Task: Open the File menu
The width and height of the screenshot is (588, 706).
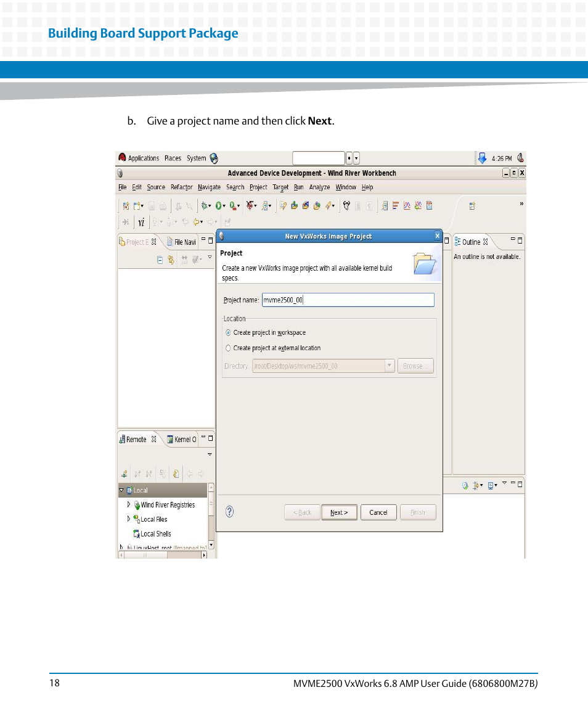Action: tap(123, 187)
